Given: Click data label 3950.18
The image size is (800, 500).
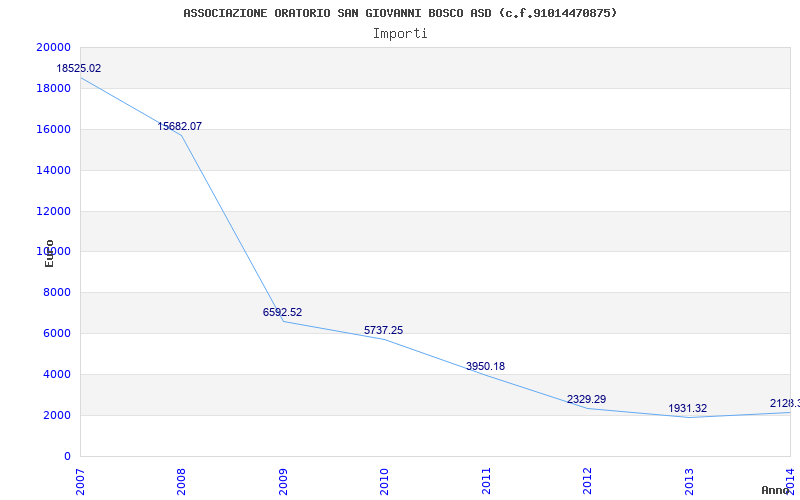Looking at the screenshot, I should point(485,366).
